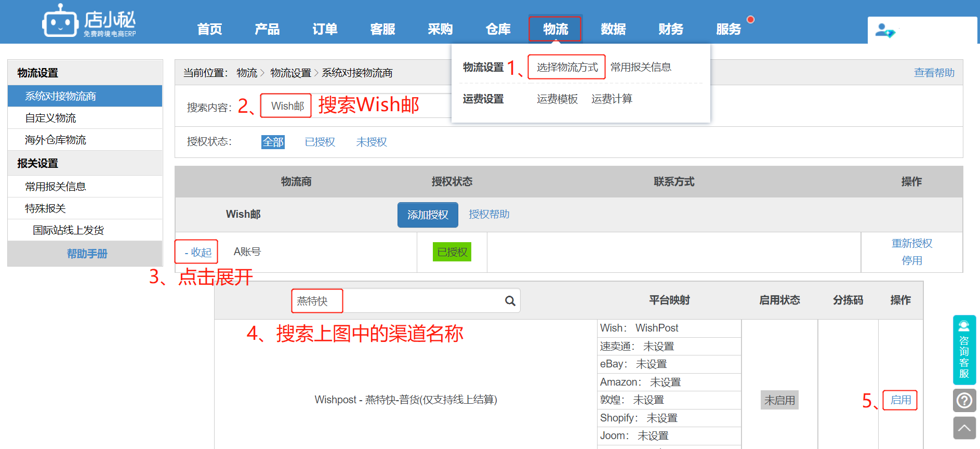Click the Wishpost - 燕特快-普货 channel name

(406, 400)
